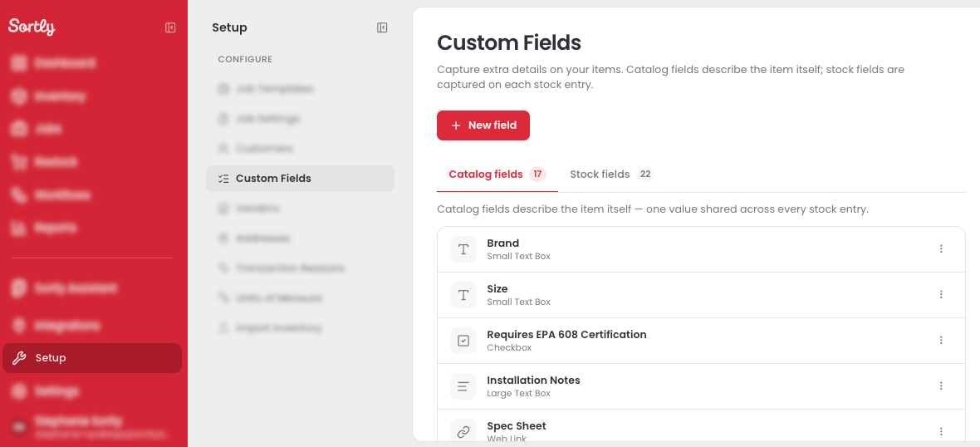980x447 pixels.
Task: Click the paragraph icon beside Installation Notes
Action: 463,386
